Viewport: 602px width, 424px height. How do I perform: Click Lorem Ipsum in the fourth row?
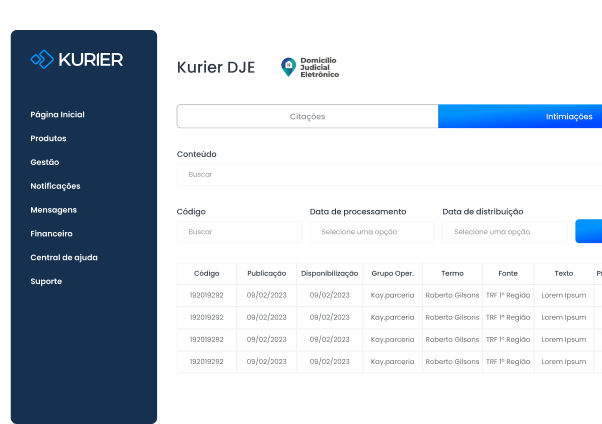564,362
